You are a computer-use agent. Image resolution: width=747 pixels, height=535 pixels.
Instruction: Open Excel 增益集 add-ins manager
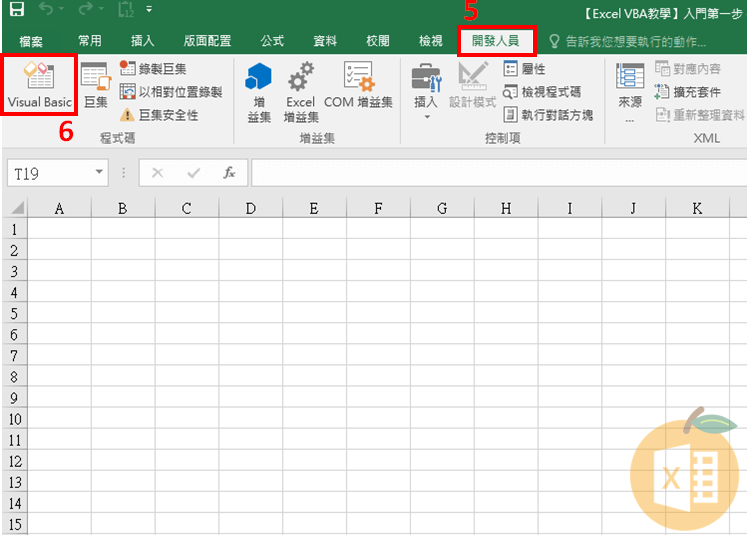300,91
